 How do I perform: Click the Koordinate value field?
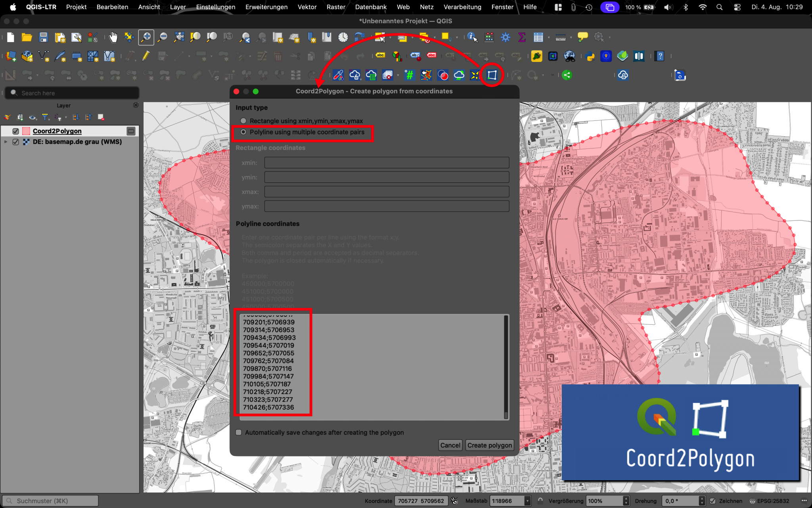[x=421, y=501]
